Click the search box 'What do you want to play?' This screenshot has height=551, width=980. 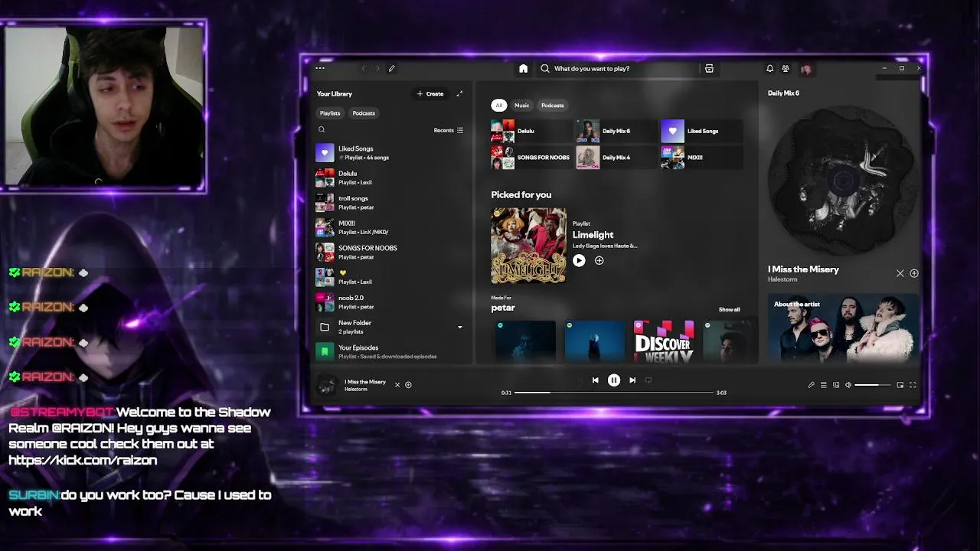pyautogui.click(x=619, y=68)
